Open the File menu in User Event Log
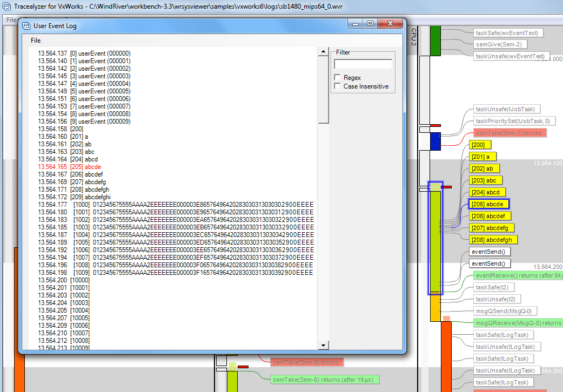 click(x=36, y=40)
